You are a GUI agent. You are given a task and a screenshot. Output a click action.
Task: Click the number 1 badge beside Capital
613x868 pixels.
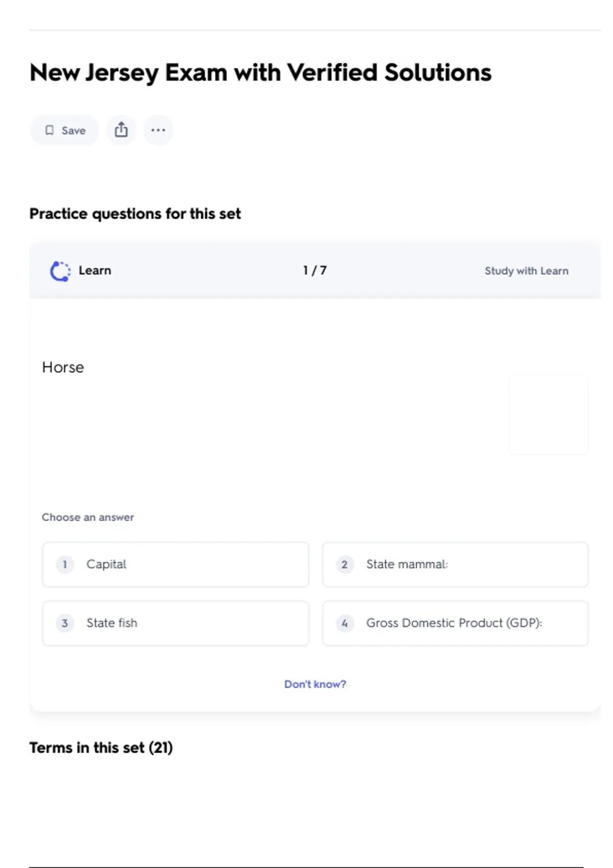[x=65, y=564]
